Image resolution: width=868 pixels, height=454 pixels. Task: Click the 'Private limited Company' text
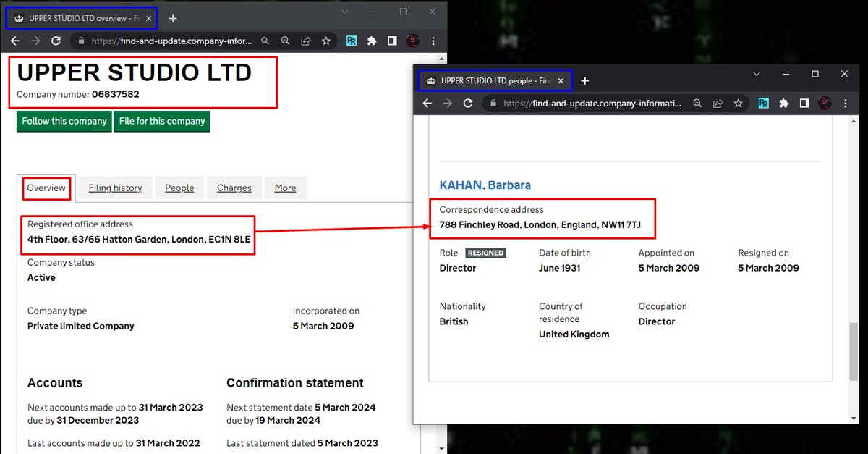click(81, 326)
